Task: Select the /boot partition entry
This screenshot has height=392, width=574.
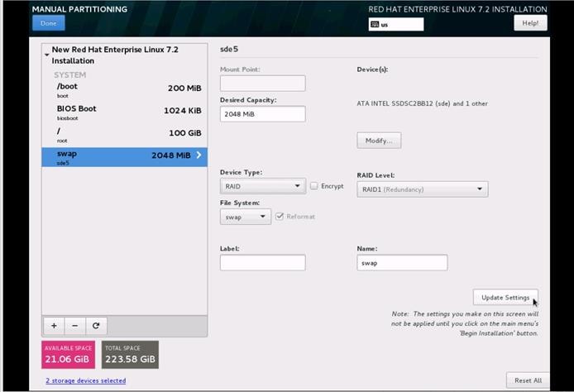Action: 124,90
